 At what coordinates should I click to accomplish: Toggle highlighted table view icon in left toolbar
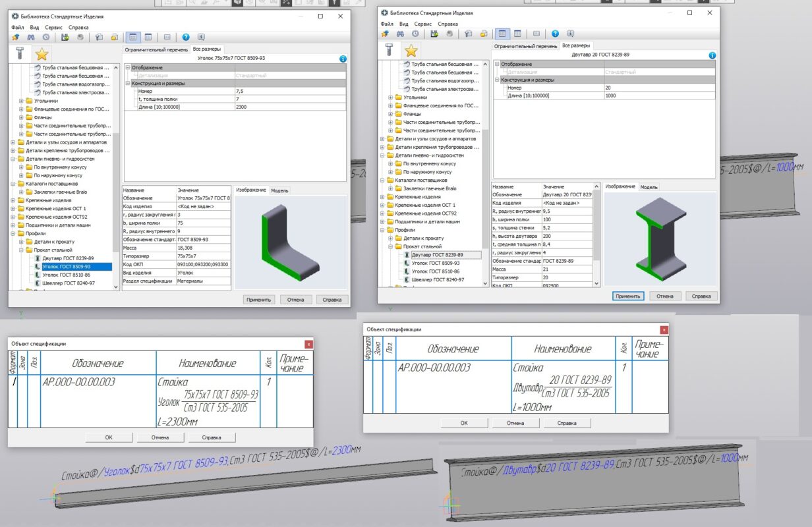coord(133,38)
